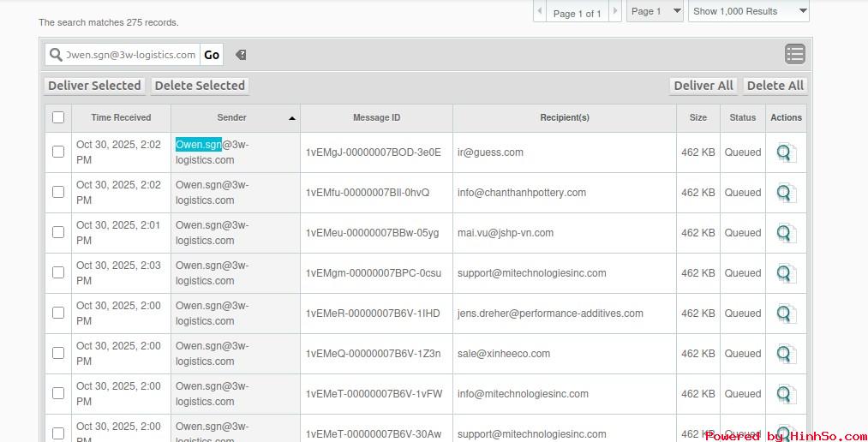The width and height of the screenshot is (868, 442).
Task: Select checkbox for mai.vu@jshp-vn.com row
Action: [x=58, y=232]
